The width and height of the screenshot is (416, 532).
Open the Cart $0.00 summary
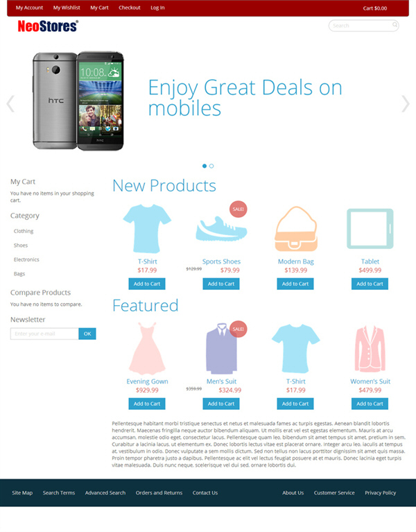pyautogui.click(x=375, y=8)
